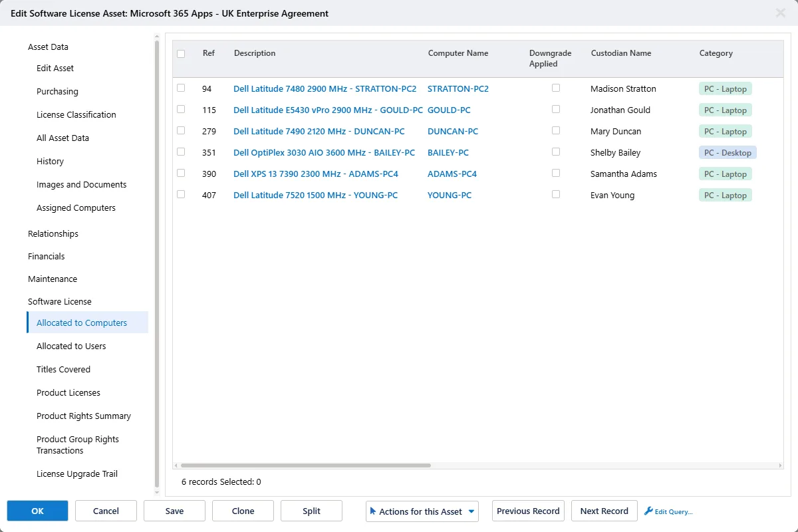
Task: Go to Next Record
Action: pyautogui.click(x=604, y=511)
